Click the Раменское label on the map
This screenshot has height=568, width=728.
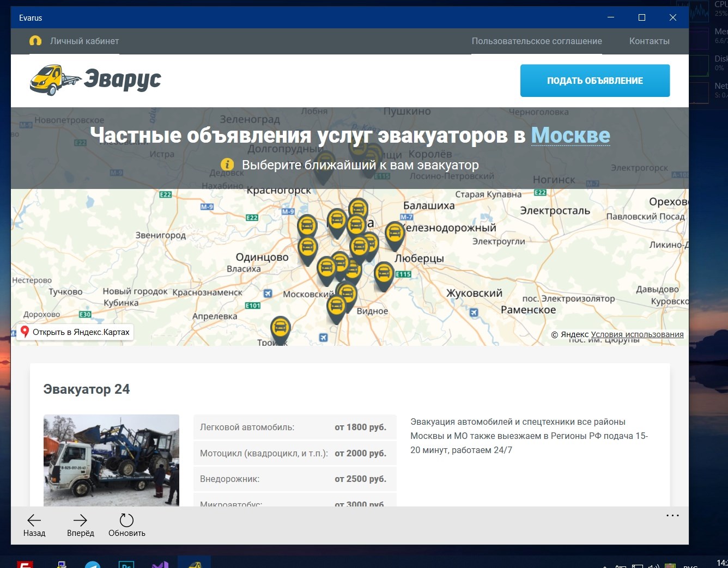(x=529, y=310)
